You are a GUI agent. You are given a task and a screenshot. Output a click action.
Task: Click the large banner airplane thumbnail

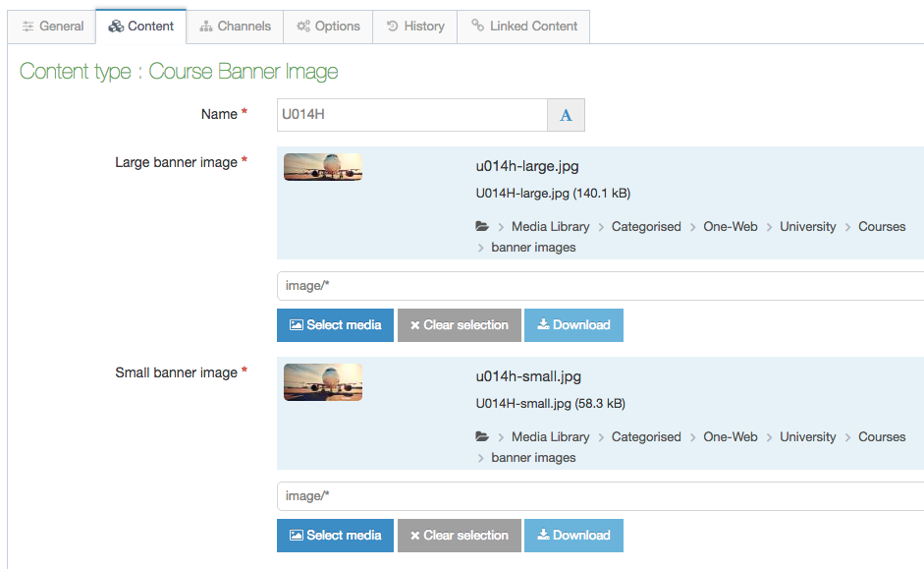point(323,167)
